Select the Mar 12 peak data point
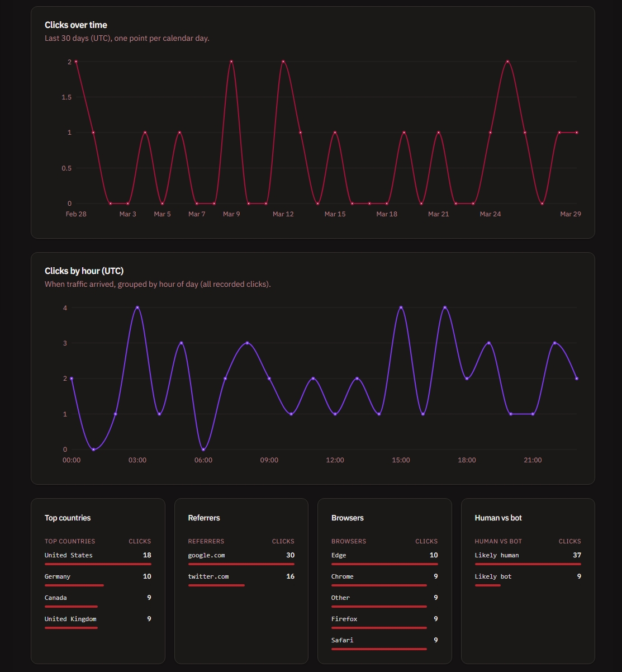This screenshot has width=622, height=672. [283, 62]
